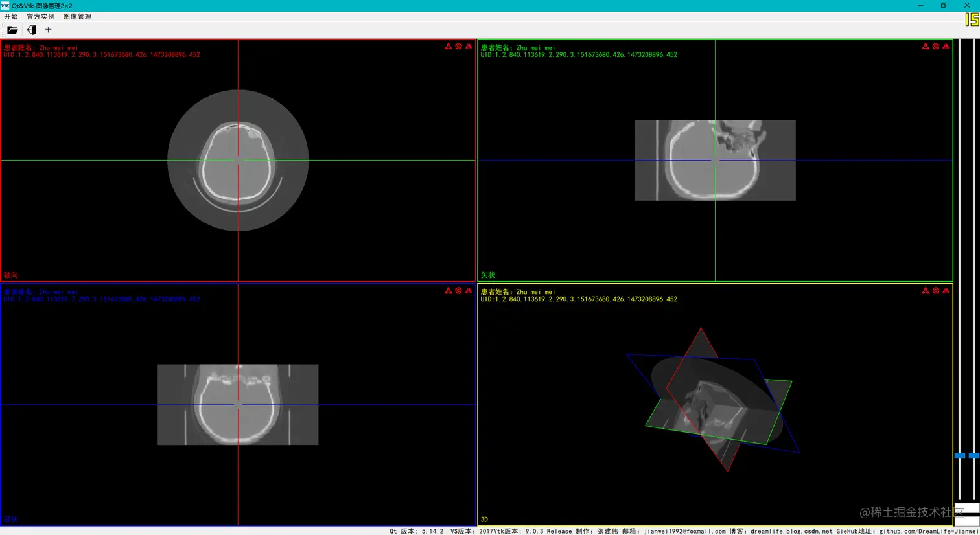Click the exit door toolbar icon
This screenshot has height=535, width=980.
click(31, 30)
